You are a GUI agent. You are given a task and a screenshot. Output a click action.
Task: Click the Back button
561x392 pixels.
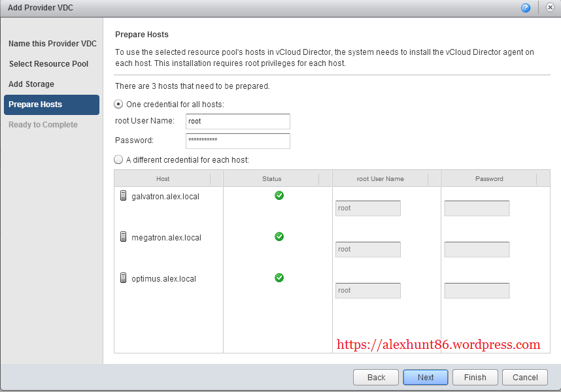tap(376, 378)
